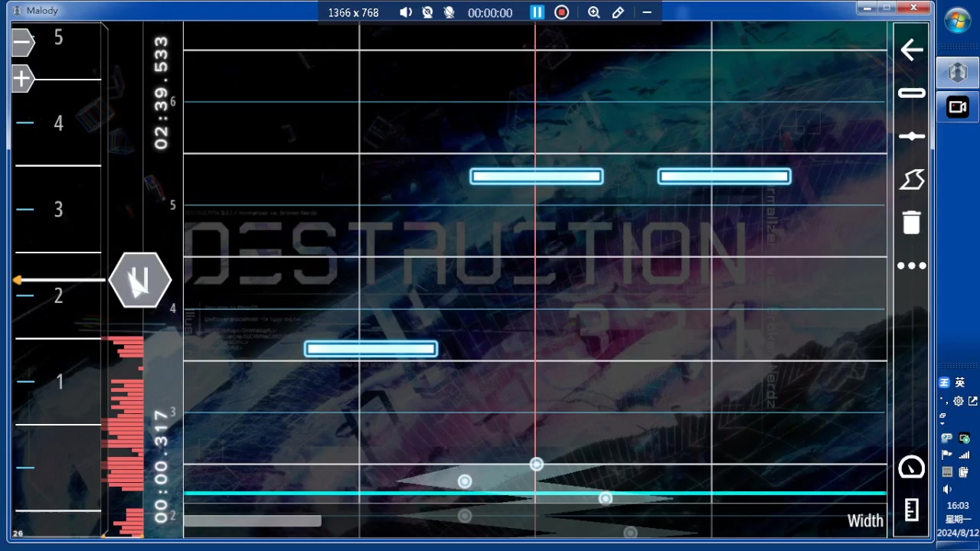Select the note on row 3 left

tap(371, 349)
